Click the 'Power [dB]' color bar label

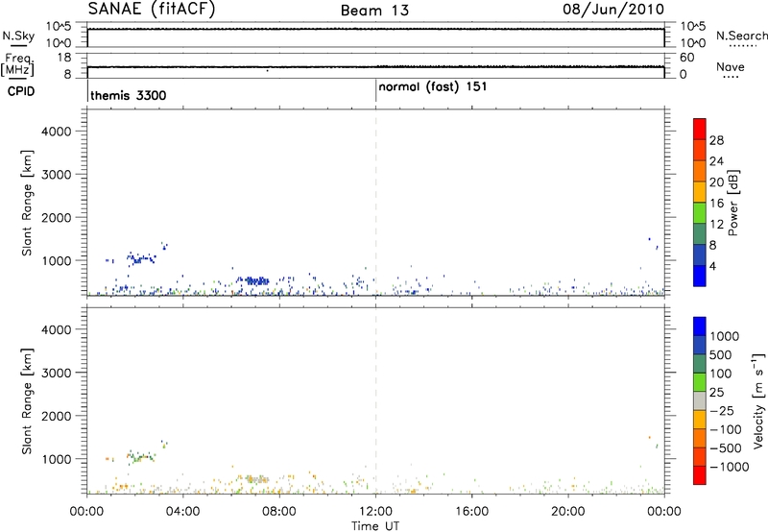733,203
